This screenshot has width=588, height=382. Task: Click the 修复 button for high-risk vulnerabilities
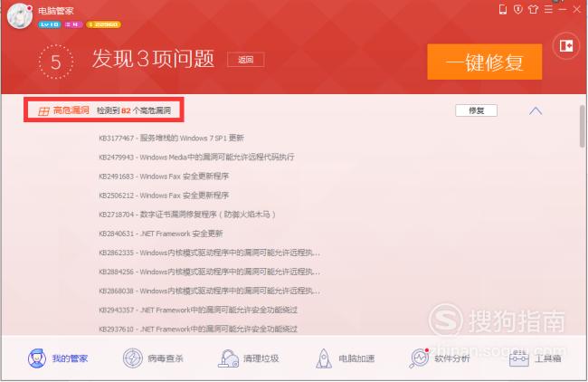click(476, 110)
